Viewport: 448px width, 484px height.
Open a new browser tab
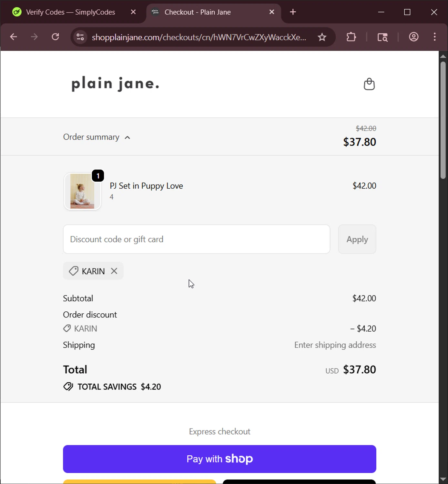coord(293,12)
